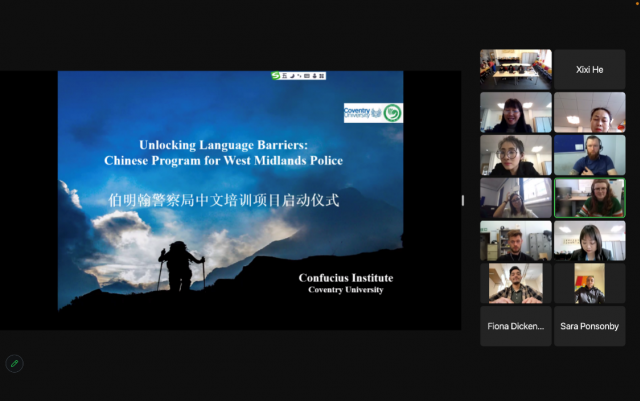This screenshot has height=401, width=640.
Task: Click the green pencil annotate icon
Action: tap(14, 363)
